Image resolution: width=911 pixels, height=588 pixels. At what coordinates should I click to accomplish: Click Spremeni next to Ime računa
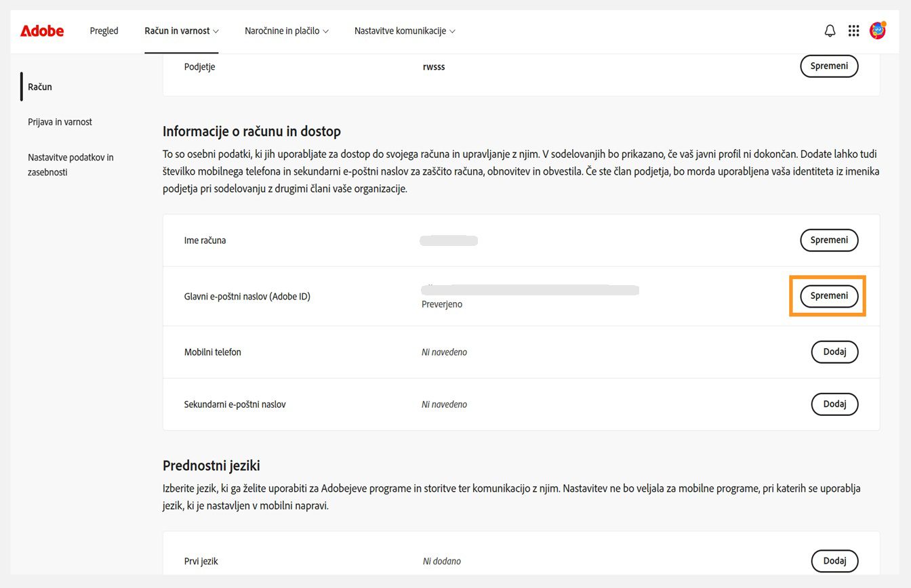(x=829, y=240)
